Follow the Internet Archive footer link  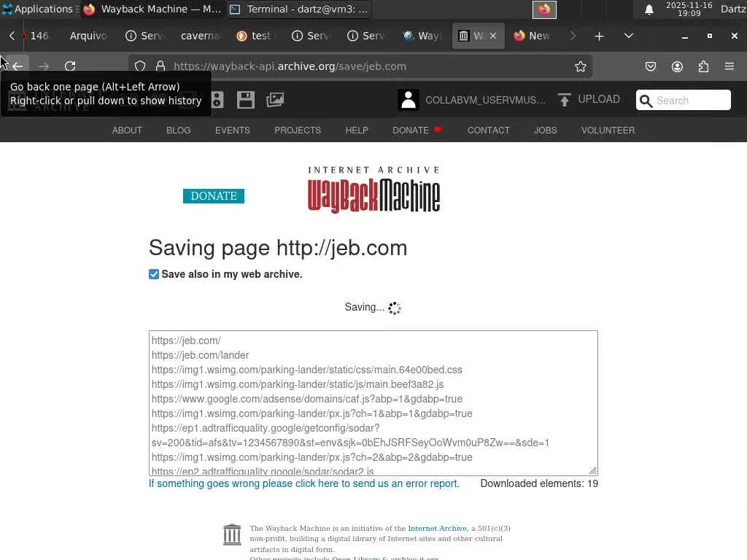pyautogui.click(x=437, y=528)
